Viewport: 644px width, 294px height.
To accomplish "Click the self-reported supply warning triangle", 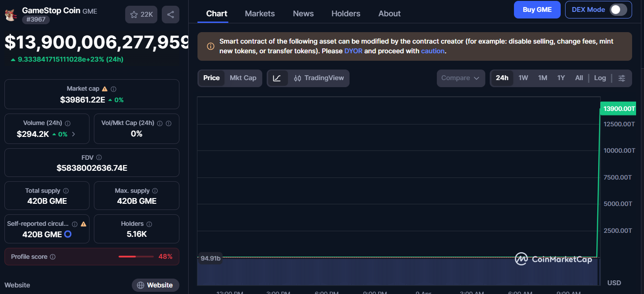I will [x=84, y=224].
